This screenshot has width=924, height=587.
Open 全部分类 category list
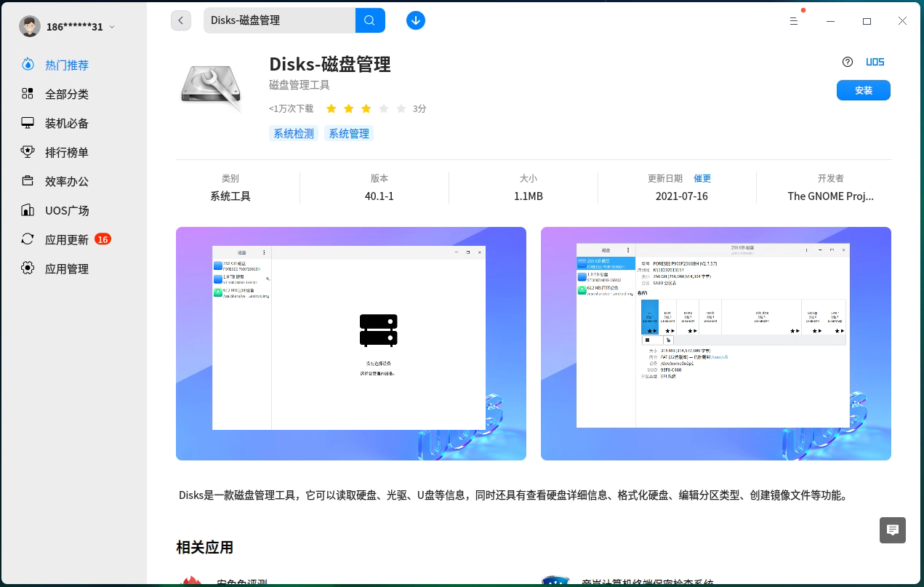[x=66, y=94]
